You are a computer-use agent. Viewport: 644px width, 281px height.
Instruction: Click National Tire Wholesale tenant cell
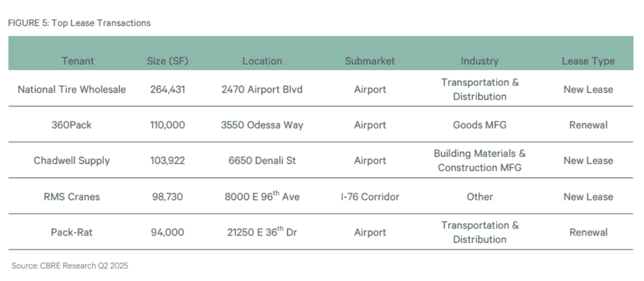pos(72,89)
